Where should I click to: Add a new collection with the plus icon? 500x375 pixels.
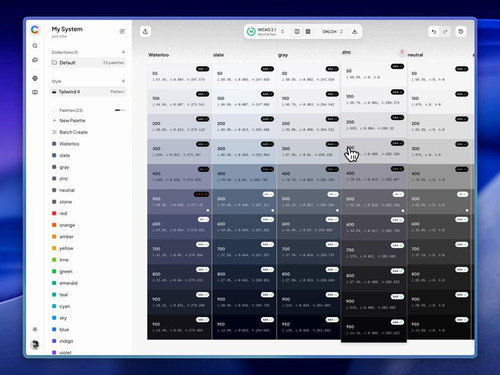[123, 52]
